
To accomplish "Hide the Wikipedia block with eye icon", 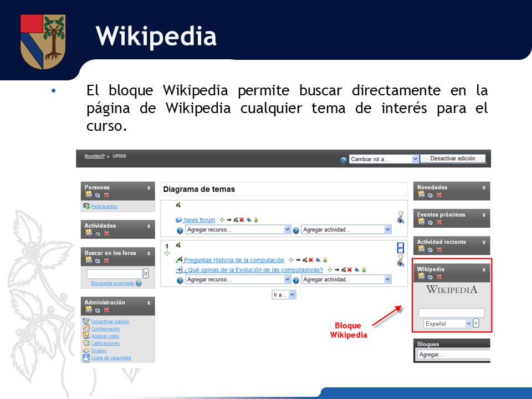I will coord(430,277).
